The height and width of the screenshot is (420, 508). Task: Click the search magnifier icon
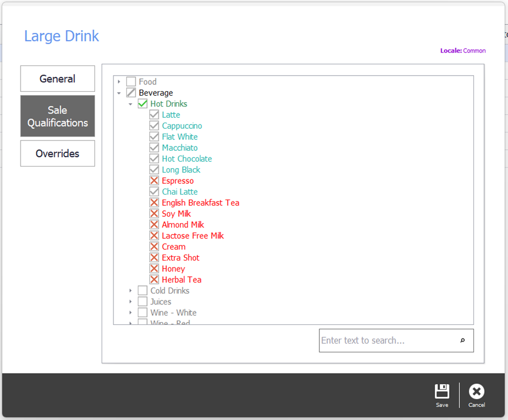(x=463, y=341)
